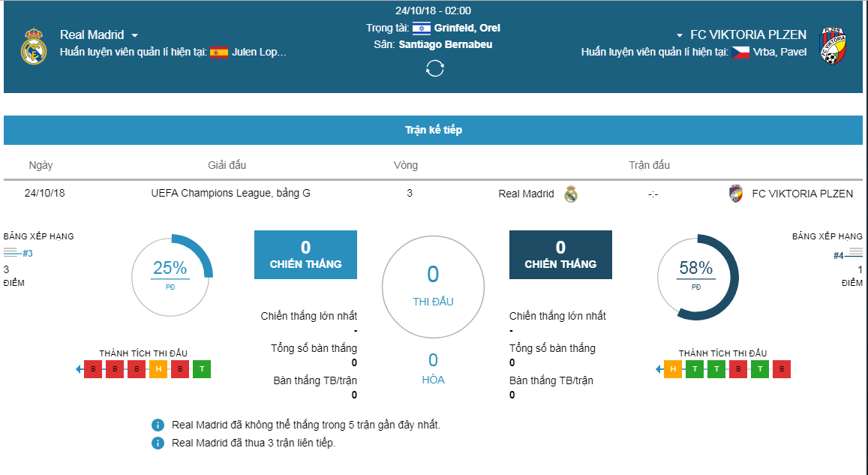This screenshot has width=868, height=475.
Task: Click Real Madrid's first red B form box
Action: (93, 369)
